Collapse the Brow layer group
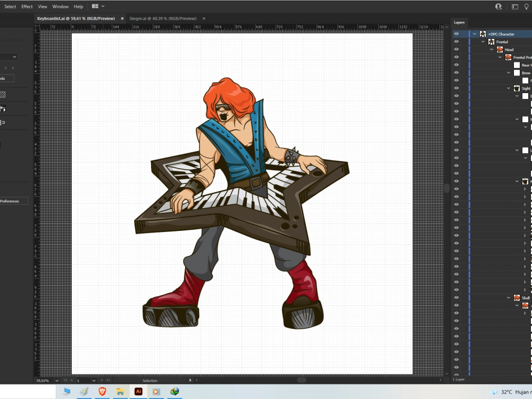Image resolution: width=532 pixels, height=399 pixels. click(x=508, y=72)
